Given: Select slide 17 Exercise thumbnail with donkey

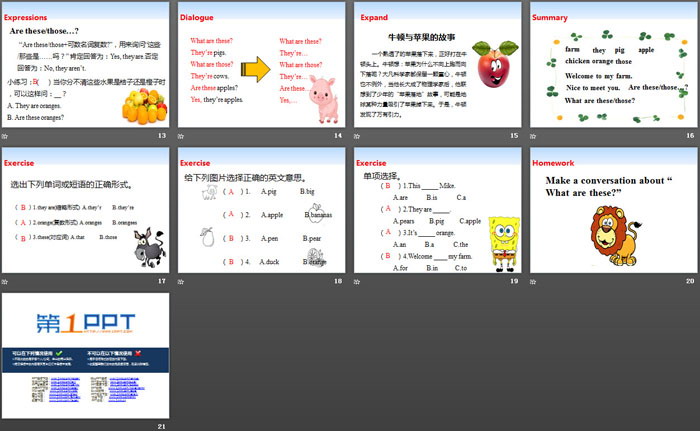Looking at the screenshot, I should point(85,210).
